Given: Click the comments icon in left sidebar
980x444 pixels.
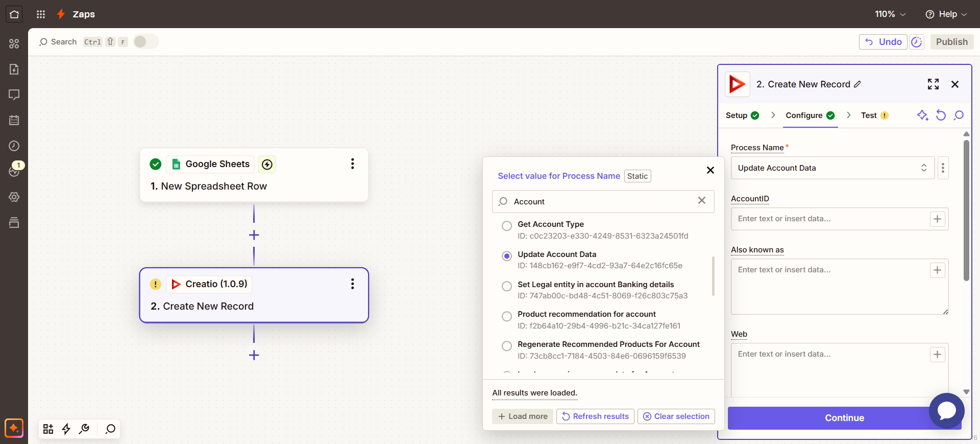Looking at the screenshot, I should (14, 95).
